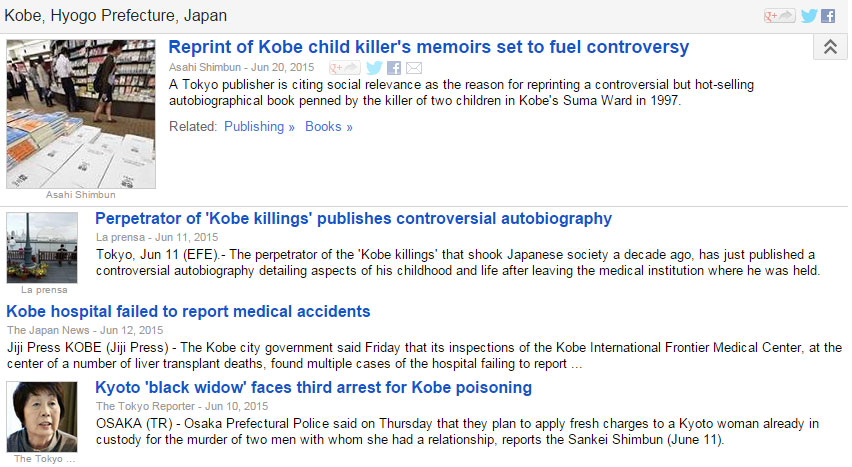This screenshot has width=852, height=467.
Task: Open Reprint of Kobe child killer's memoirs headline
Action: (429, 47)
